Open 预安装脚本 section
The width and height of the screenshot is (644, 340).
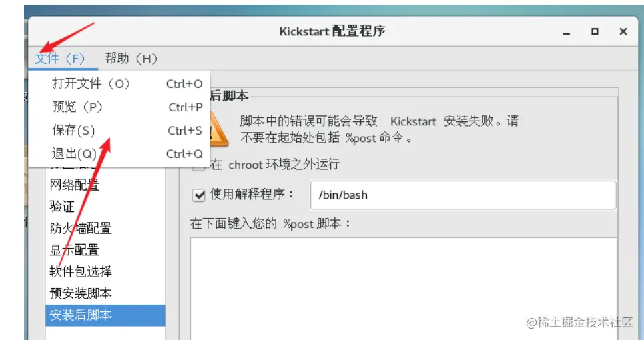105,293
